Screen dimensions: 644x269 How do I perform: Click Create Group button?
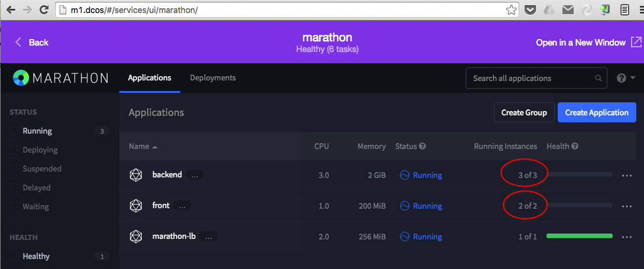pyautogui.click(x=524, y=112)
